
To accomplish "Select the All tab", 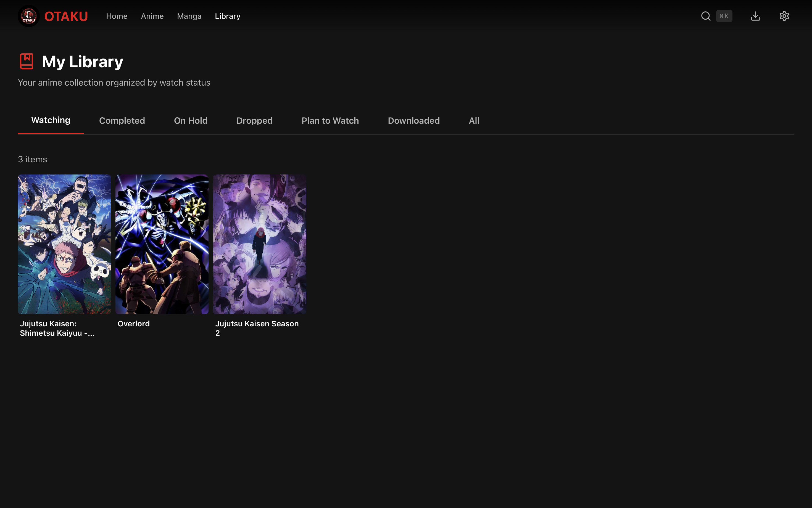I will pyautogui.click(x=474, y=121).
